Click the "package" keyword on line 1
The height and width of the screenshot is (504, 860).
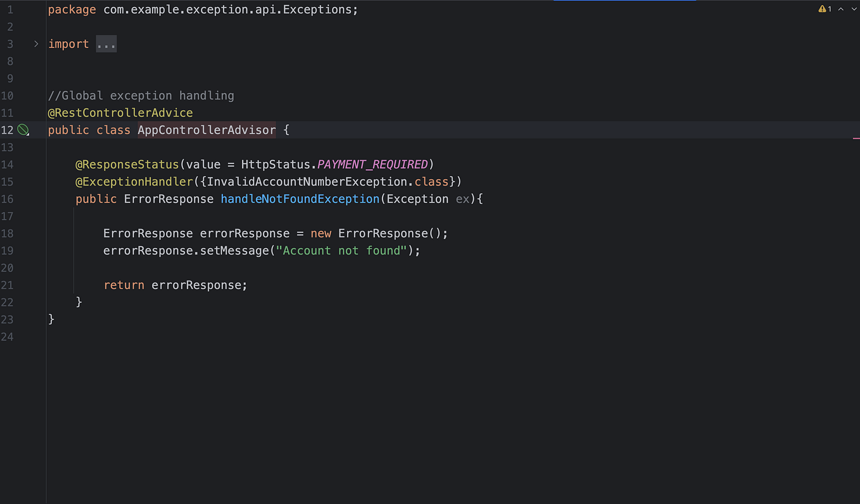coord(72,9)
